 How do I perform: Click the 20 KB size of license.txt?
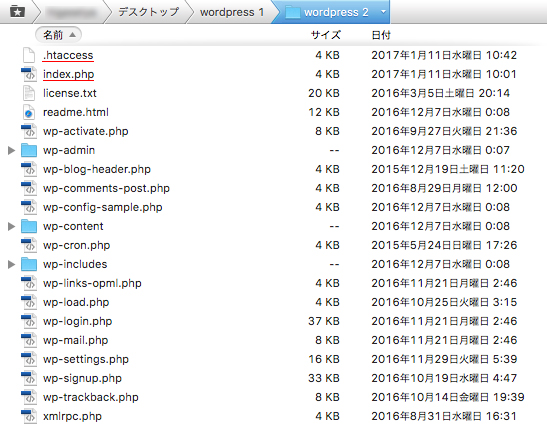[324, 93]
